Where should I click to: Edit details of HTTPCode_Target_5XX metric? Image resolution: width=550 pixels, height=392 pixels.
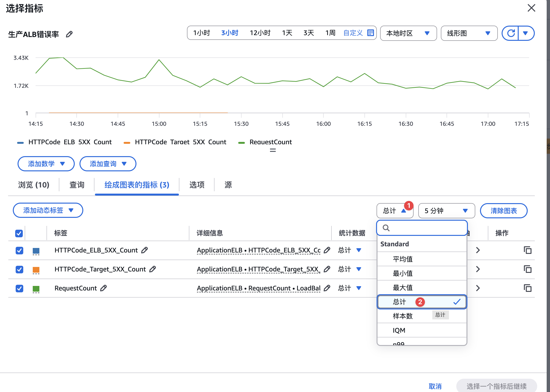(327, 269)
